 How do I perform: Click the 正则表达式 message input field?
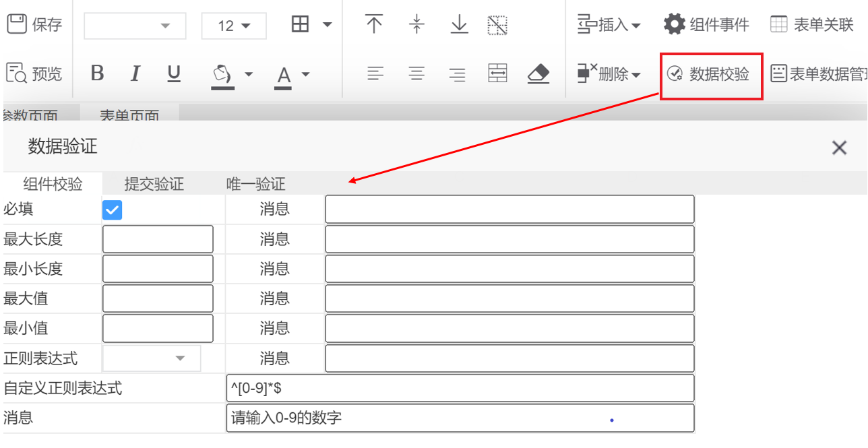point(509,358)
